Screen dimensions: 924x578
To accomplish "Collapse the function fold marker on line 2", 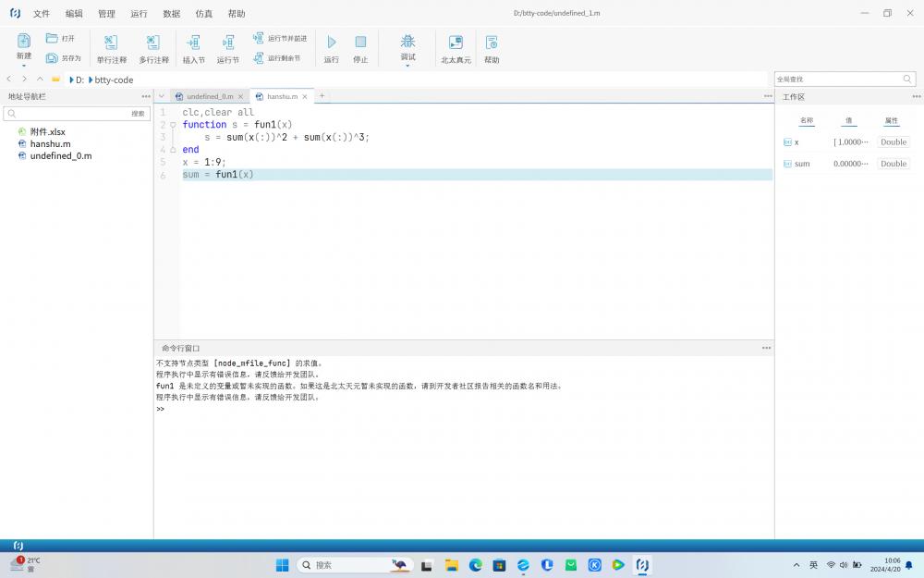I will pos(173,125).
